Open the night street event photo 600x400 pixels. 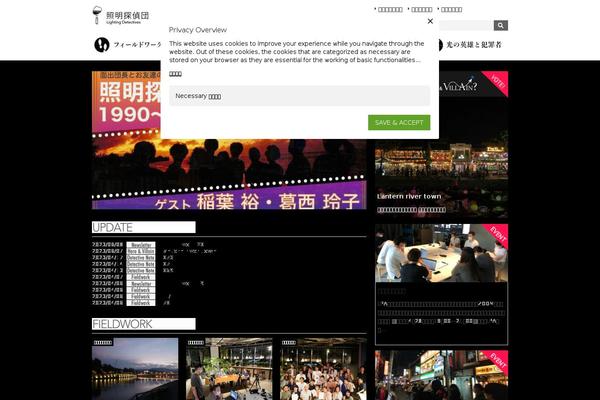pos(442,375)
